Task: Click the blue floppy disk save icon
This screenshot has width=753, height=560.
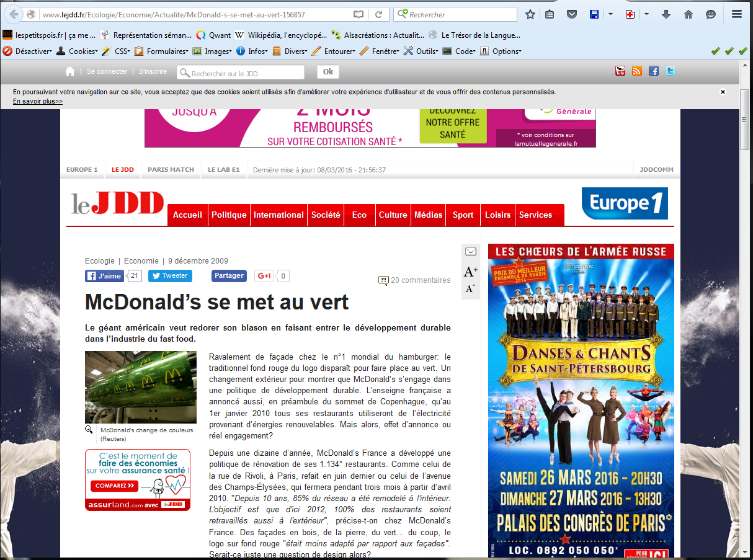Action: tap(594, 14)
